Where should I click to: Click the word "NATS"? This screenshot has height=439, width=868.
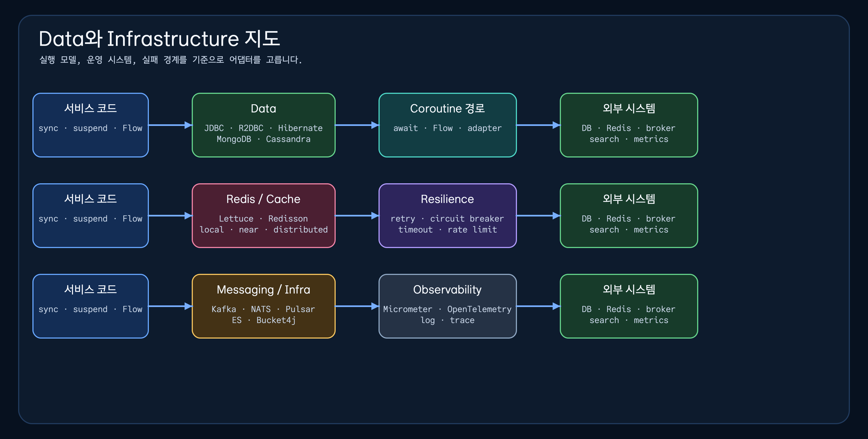(261, 309)
